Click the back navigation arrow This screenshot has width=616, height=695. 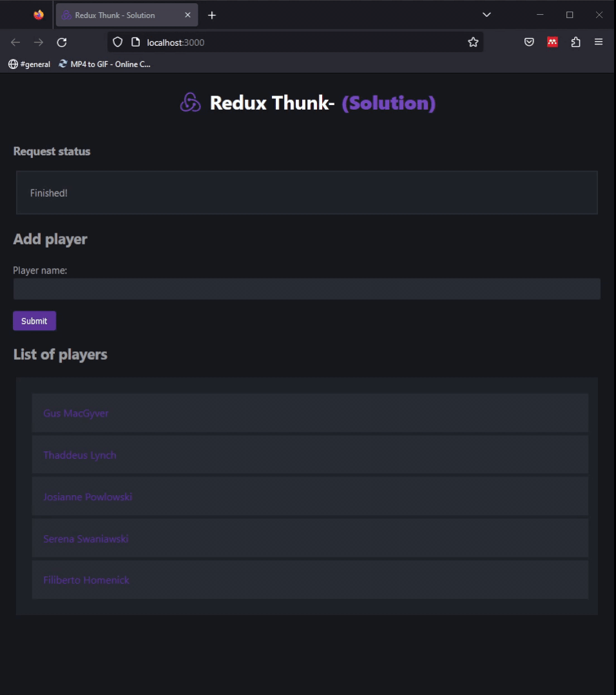point(15,43)
